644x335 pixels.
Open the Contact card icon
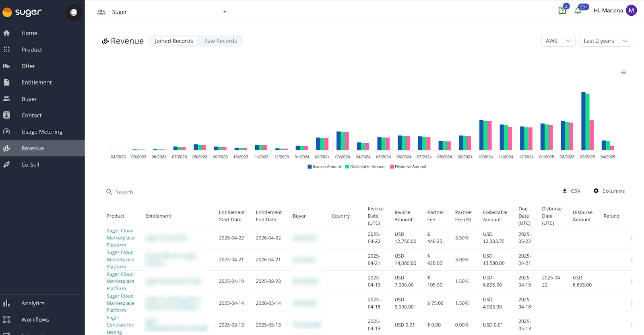pos(6,115)
